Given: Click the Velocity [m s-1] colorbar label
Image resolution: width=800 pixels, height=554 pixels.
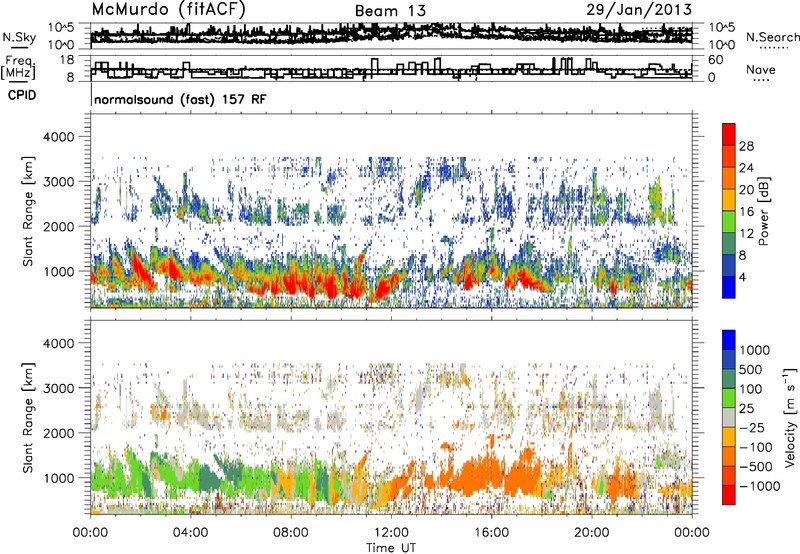Looking at the screenshot, I should tap(790, 417).
